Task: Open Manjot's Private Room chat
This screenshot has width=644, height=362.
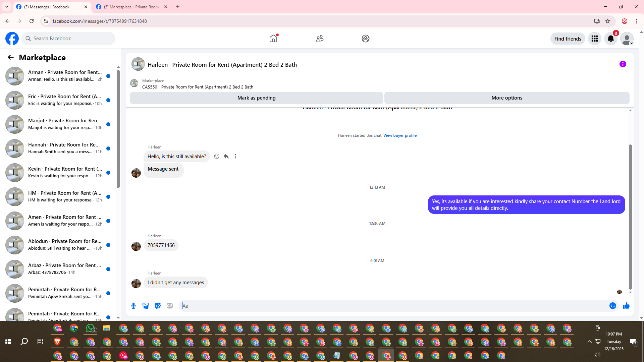Action: (58, 124)
